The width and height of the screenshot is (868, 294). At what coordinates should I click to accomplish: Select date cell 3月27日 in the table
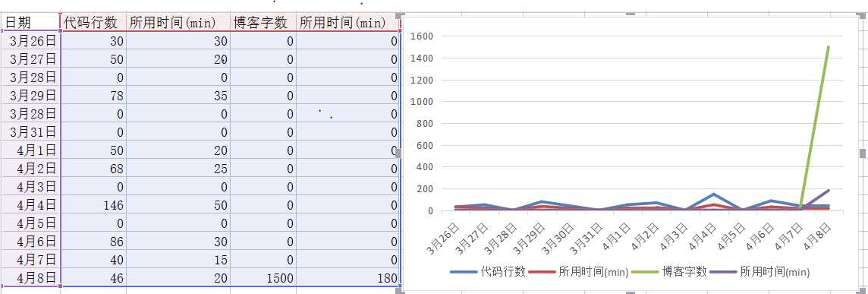pos(30,58)
